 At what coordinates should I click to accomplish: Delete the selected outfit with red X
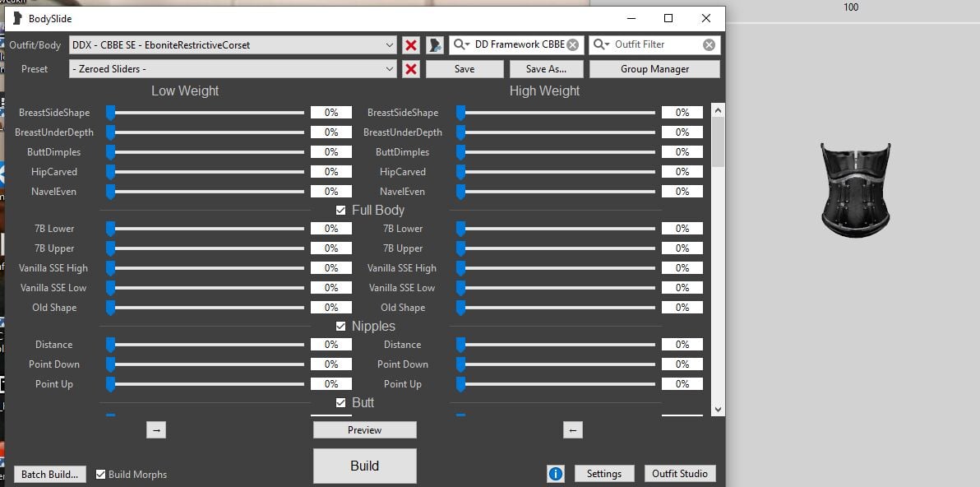[x=410, y=45]
